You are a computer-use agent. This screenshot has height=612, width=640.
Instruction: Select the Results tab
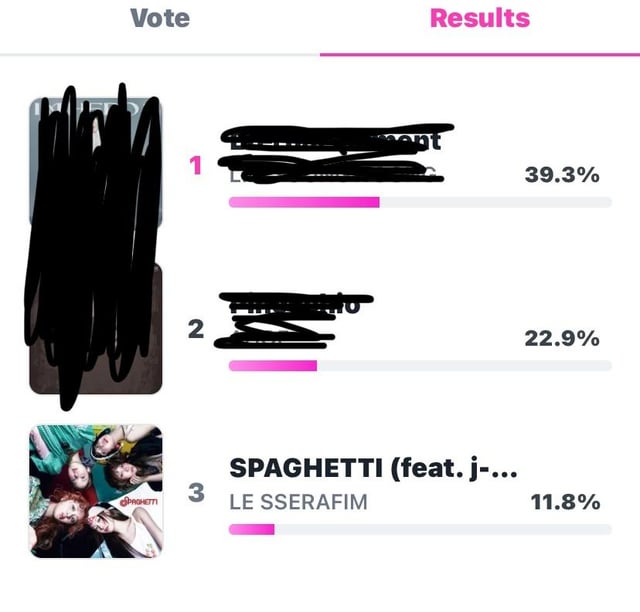tap(479, 18)
